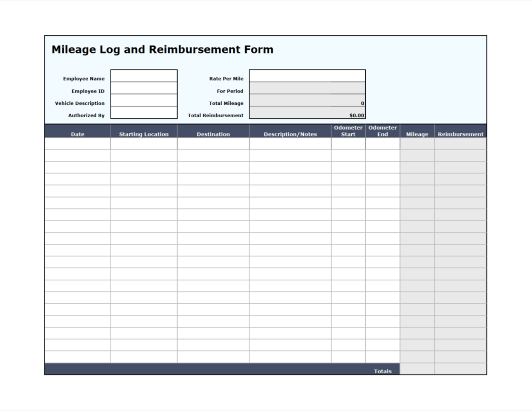Select the Rate Per Mile entry field
532x411 pixels.
click(307, 76)
